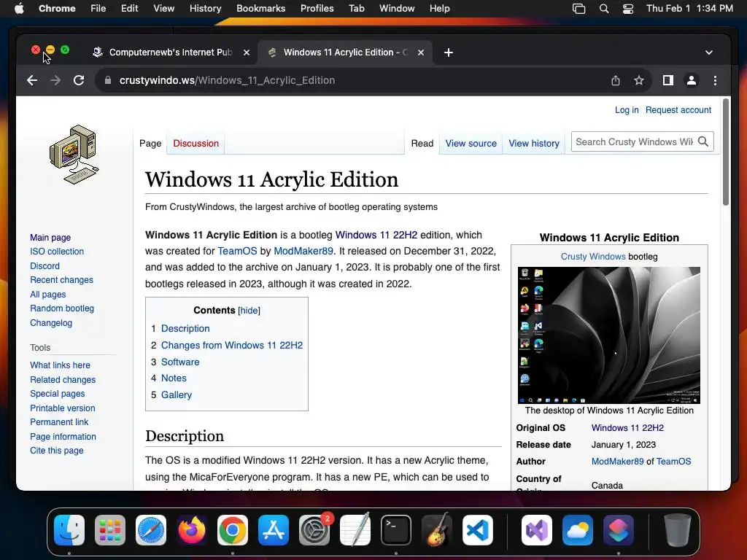Select the View source tab
747x560 pixels.
coord(471,144)
